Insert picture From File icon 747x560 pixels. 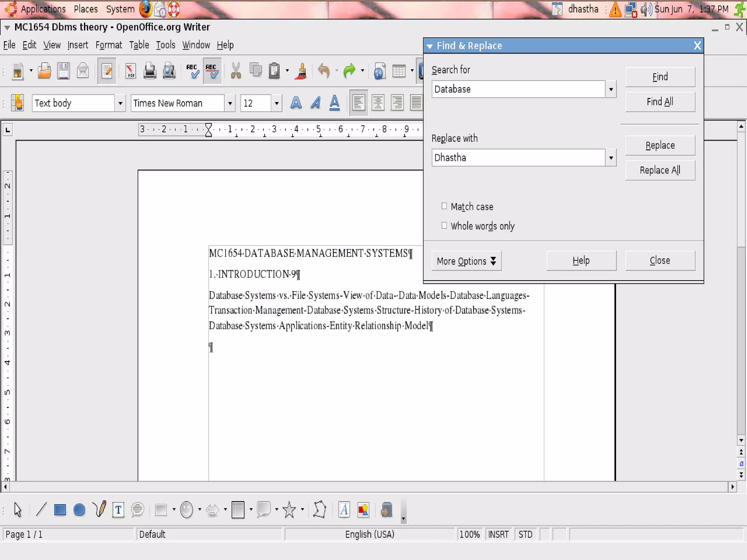363,510
